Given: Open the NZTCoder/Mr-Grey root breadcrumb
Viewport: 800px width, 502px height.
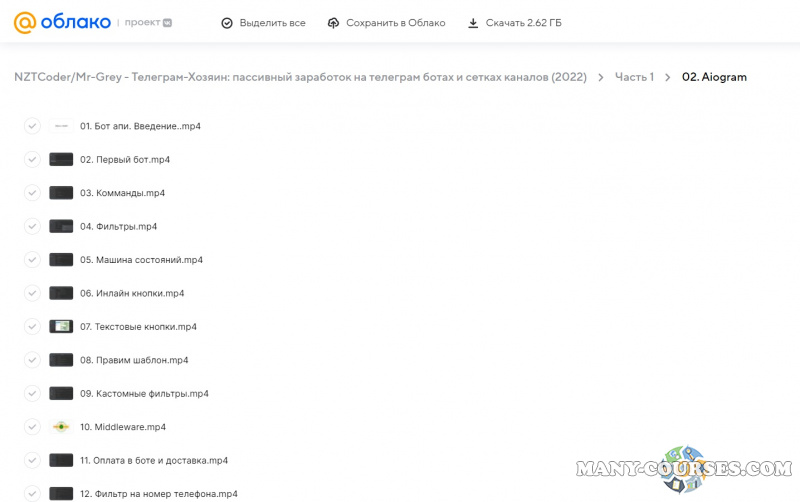Looking at the screenshot, I should click(300, 77).
